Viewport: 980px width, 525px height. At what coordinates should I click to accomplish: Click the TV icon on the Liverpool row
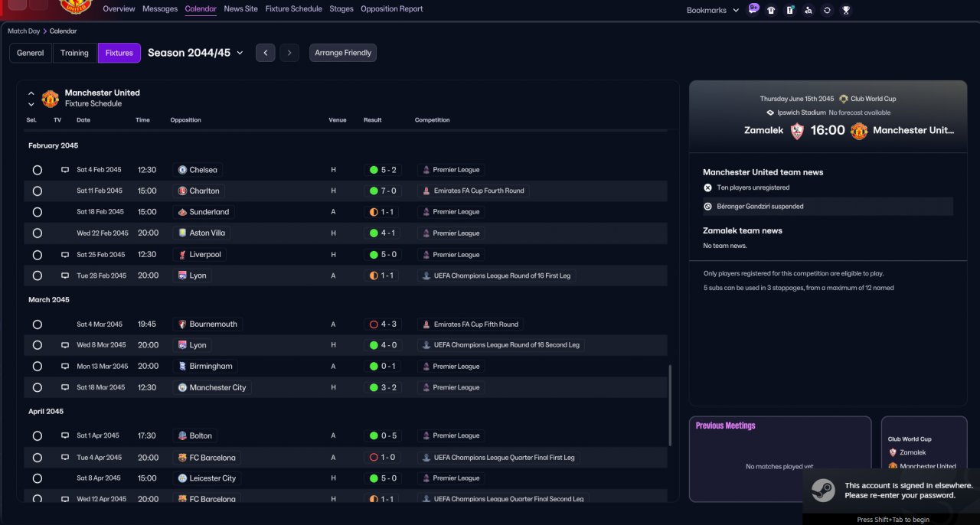pos(65,255)
